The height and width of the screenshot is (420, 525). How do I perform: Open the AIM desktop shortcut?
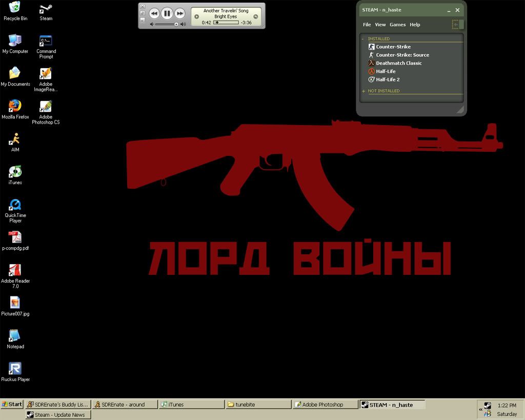[x=15, y=139]
